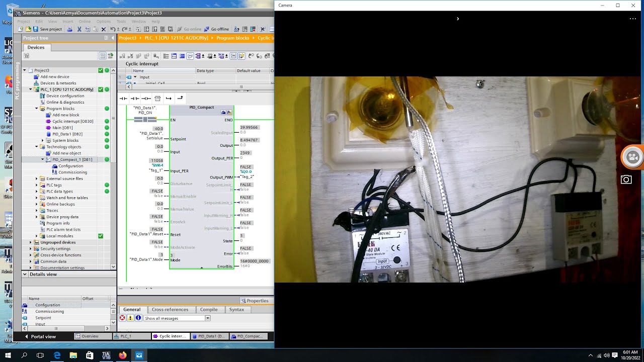Insert an empty box instruction
The width and height of the screenshot is (644, 362).
pyautogui.click(x=157, y=98)
